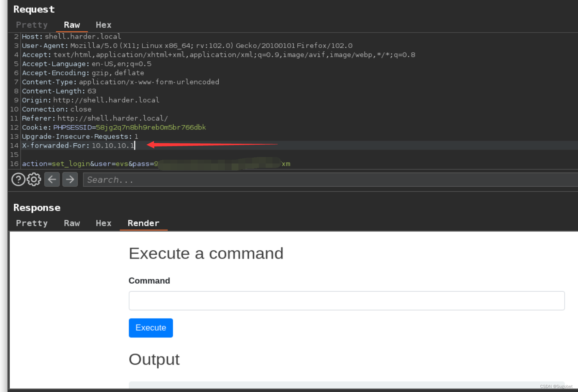The image size is (578, 392).
Task: Click the Execute button
Action: click(151, 328)
